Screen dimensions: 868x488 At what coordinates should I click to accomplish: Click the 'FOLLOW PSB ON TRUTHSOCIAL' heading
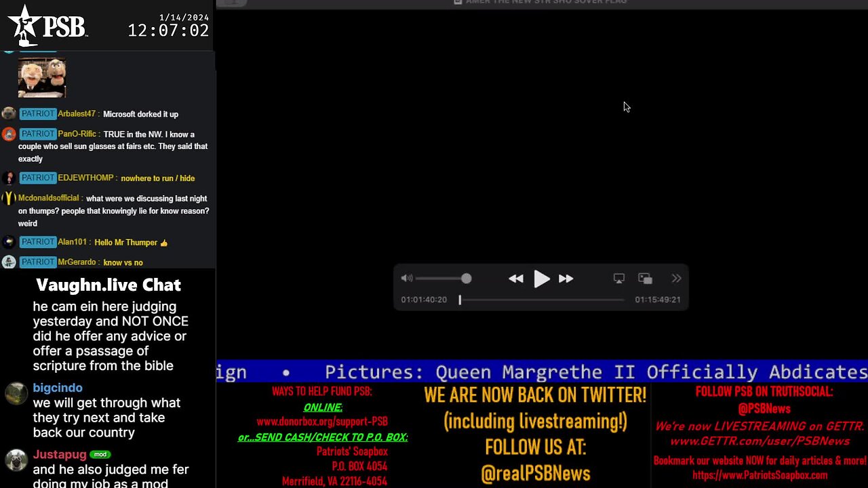(764, 392)
